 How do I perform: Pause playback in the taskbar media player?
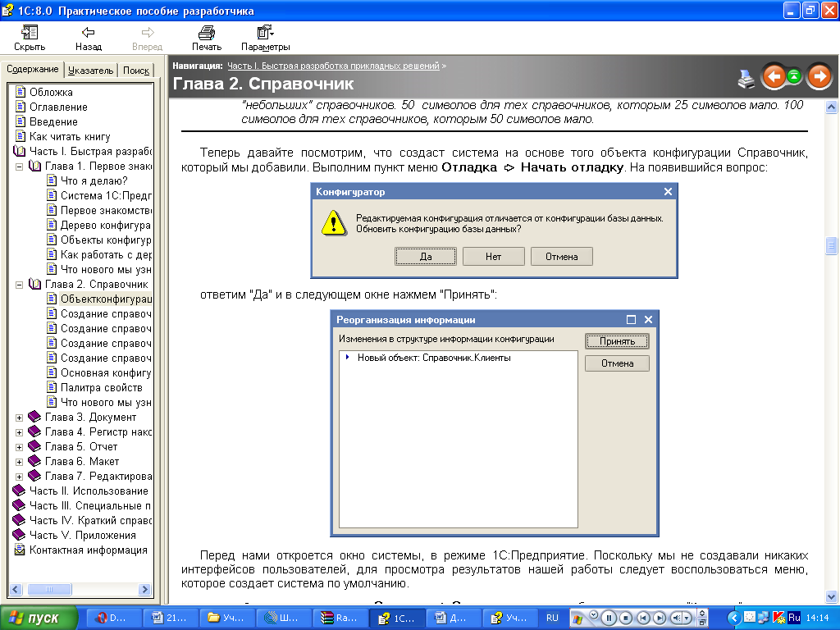pyautogui.click(x=609, y=619)
